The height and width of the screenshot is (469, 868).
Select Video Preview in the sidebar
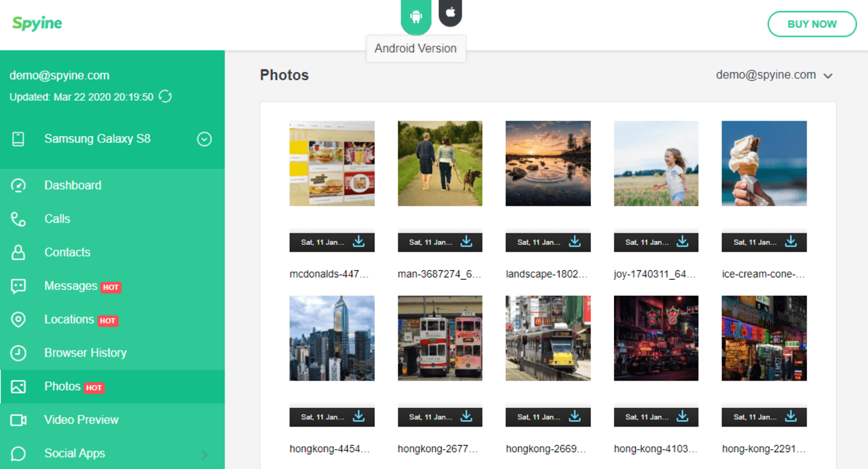pos(112,420)
